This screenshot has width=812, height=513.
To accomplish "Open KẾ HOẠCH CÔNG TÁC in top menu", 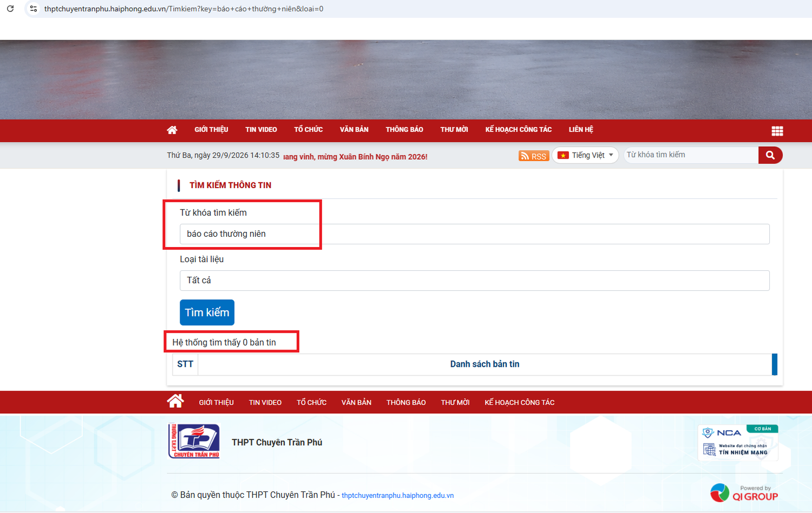I will point(519,130).
